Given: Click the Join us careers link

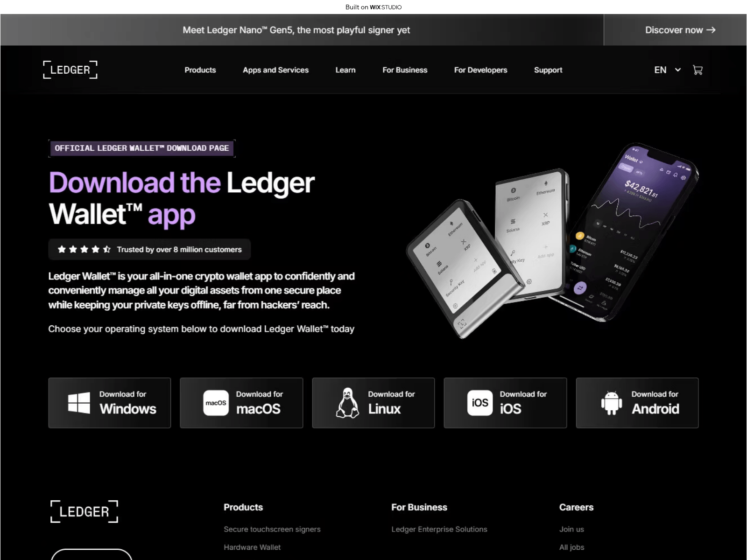Looking at the screenshot, I should [x=571, y=529].
